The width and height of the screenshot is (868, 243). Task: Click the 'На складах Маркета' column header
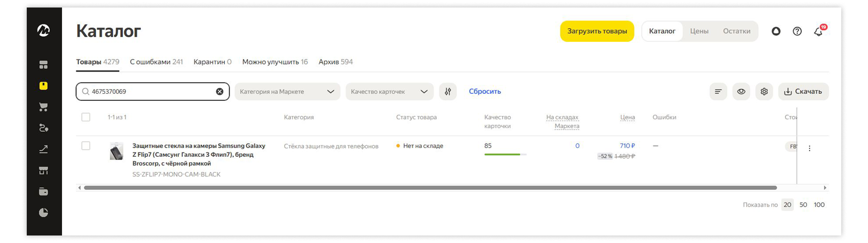click(562, 121)
